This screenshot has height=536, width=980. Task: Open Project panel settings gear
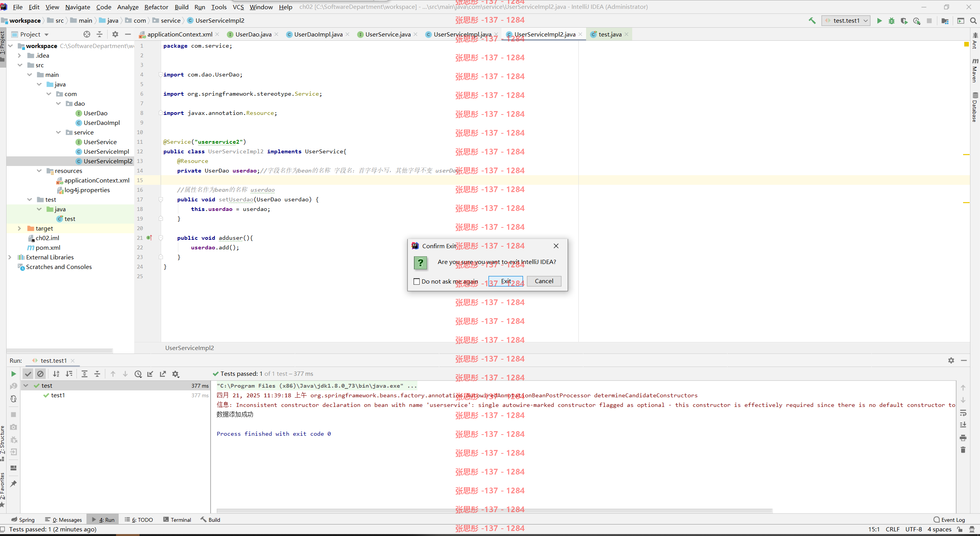click(115, 34)
